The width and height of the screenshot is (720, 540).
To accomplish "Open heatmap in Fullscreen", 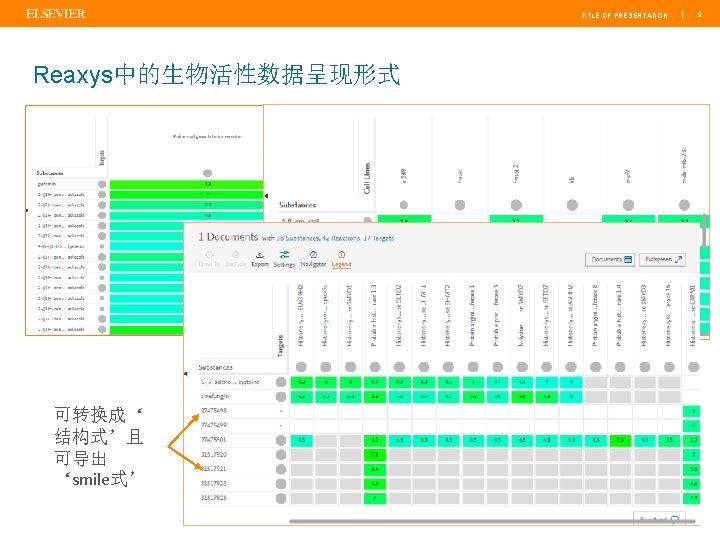I will tap(663, 259).
